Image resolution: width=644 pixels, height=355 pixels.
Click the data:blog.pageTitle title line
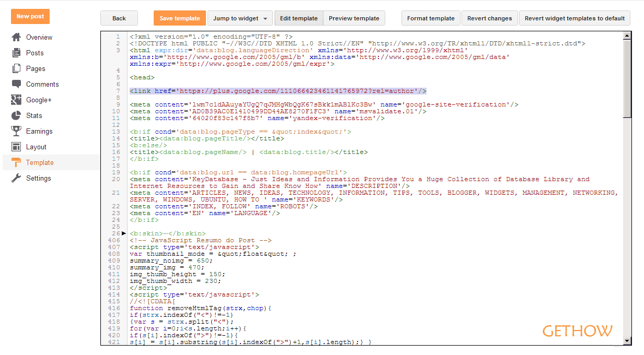[x=207, y=138]
